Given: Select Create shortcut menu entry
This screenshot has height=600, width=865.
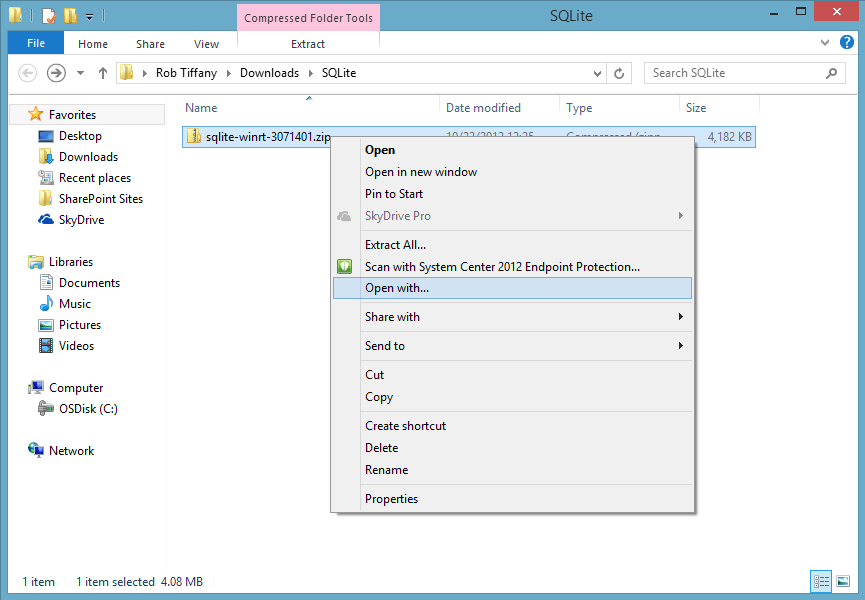Looking at the screenshot, I should click(x=512, y=426).
